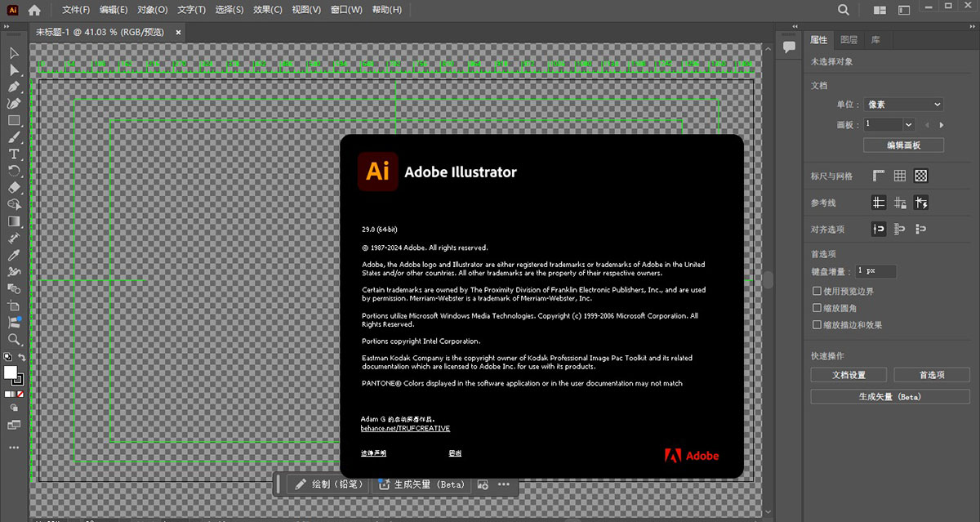Image resolution: width=980 pixels, height=522 pixels.
Task: Activate the Zoom tool
Action: pos(13,338)
